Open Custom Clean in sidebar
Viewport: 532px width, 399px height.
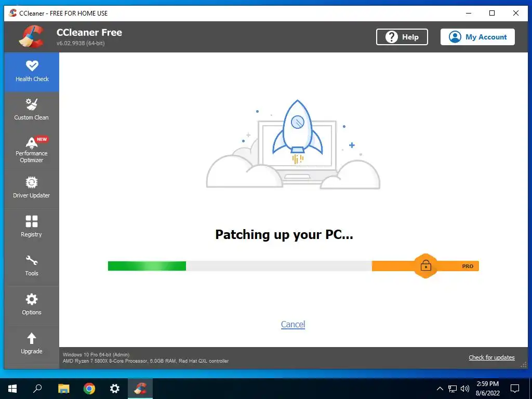click(x=32, y=111)
